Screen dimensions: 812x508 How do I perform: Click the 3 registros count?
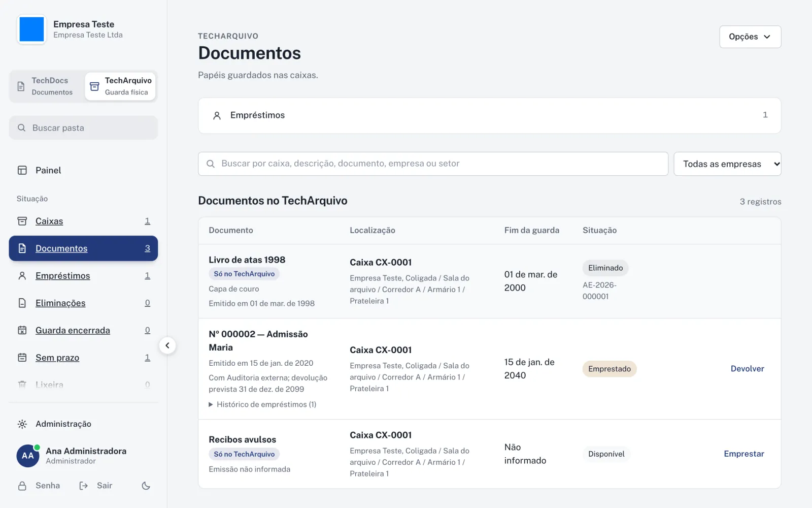click(760, 202)
